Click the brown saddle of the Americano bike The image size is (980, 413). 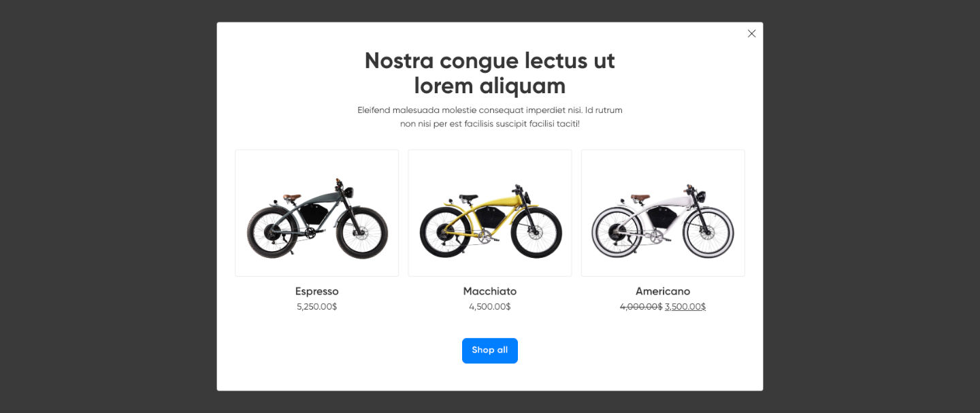(x=640, y=198)
